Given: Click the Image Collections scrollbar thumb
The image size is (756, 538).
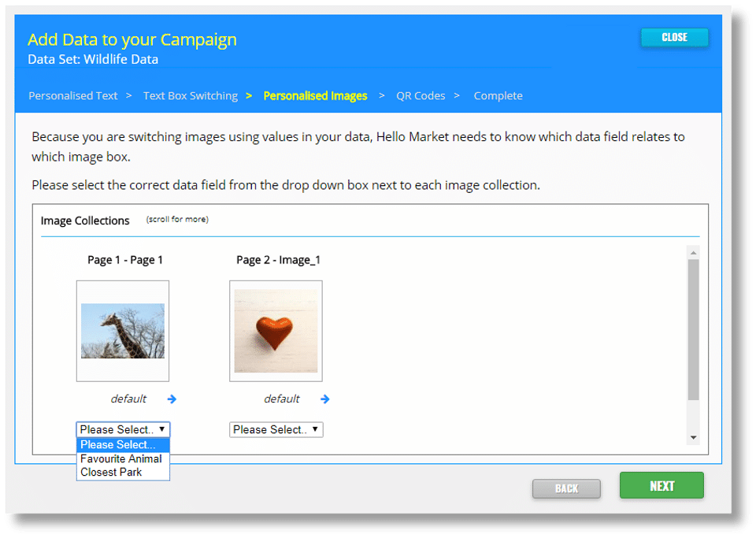Looking at the screenshot, I should coord(693,330).
